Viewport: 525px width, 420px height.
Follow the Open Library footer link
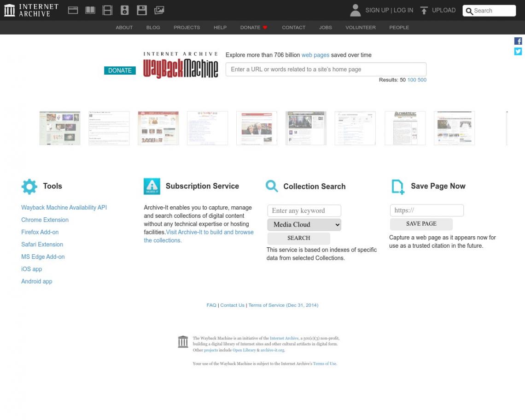(x=244, y=350)
